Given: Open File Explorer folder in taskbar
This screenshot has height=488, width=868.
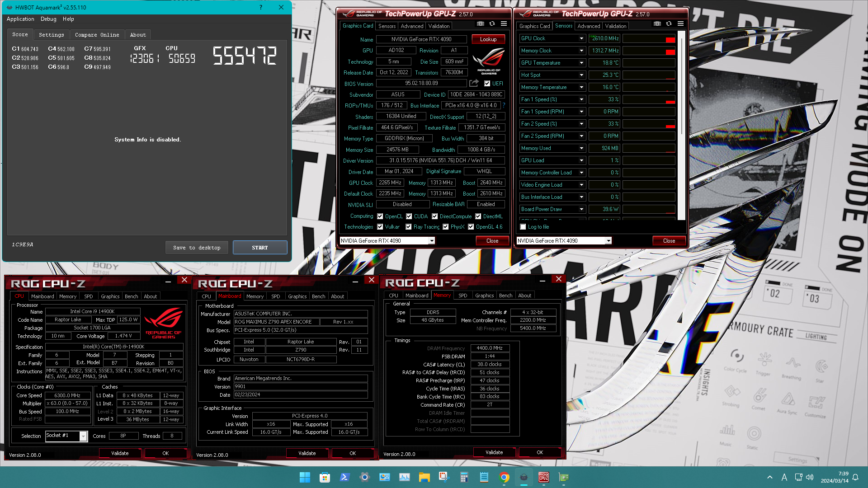Looking at the screenshot, I should tap(424, 477).
